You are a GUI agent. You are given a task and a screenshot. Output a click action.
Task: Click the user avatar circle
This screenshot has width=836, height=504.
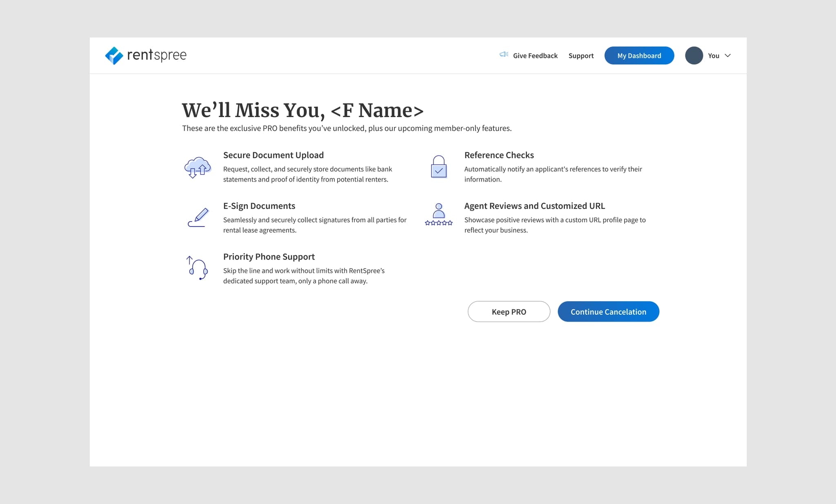(694, 56)
